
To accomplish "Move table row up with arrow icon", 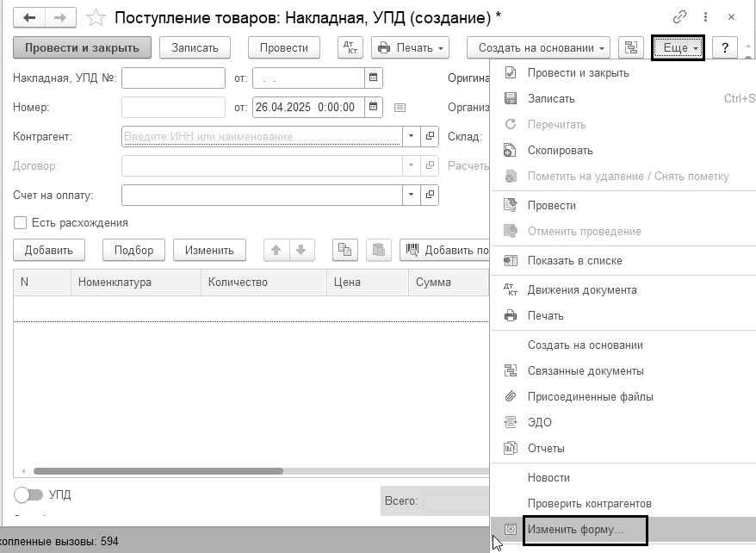I will tap(276, 250).
